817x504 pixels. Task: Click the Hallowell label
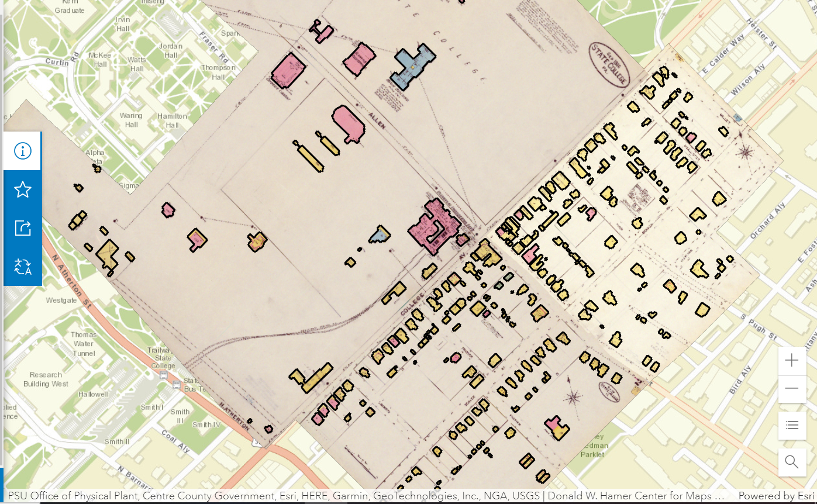tap(94, 394)
